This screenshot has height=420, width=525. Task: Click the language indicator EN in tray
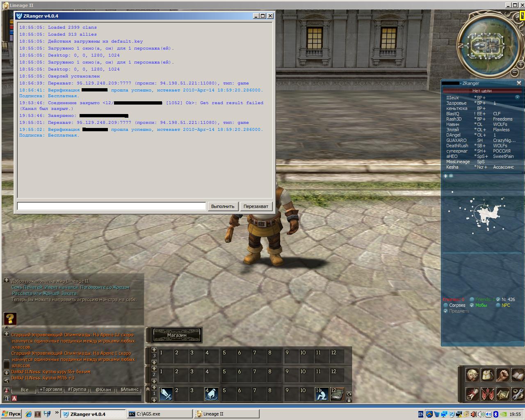421,414
